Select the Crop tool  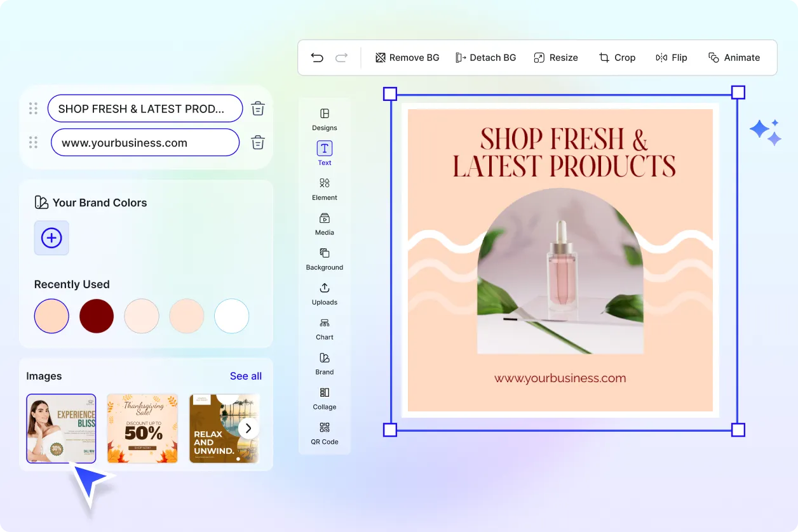pyautogui.click(x=617, y=58)
